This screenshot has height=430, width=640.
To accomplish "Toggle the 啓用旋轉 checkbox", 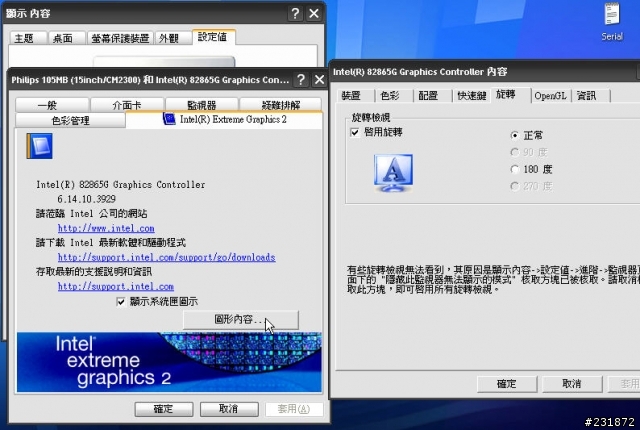I will pos(355,132).
